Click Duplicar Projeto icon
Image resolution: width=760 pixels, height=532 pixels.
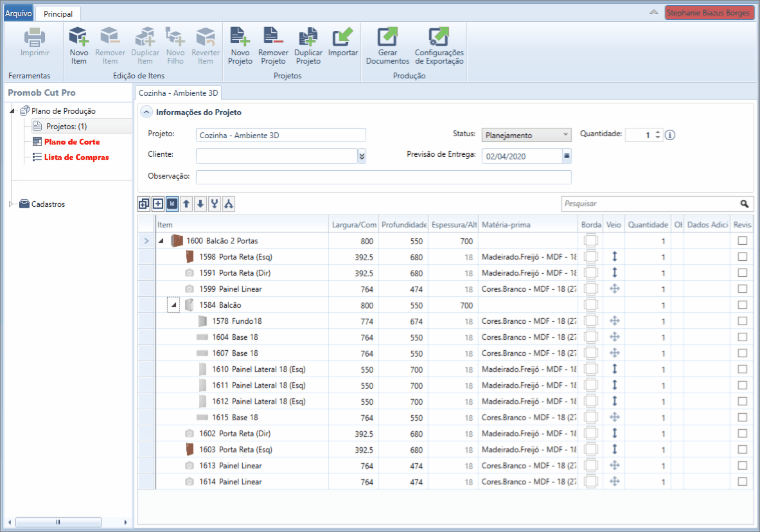point(308,37)
